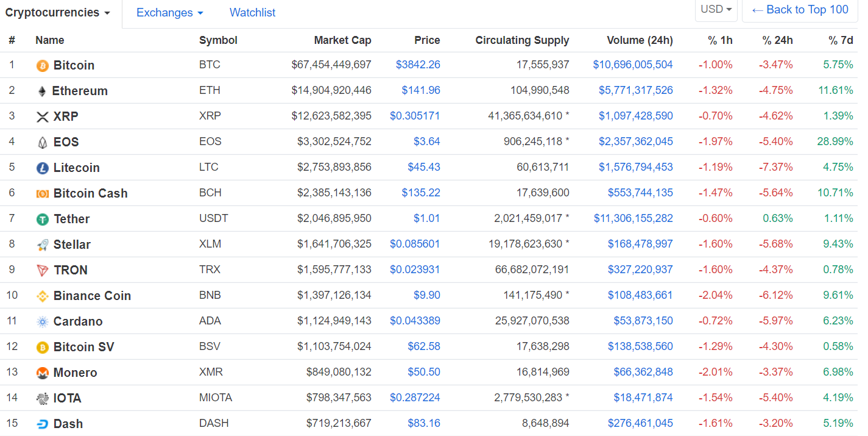Switch to the Watchlist tab
This screenshot has width=868, height=436.
(x=252, y=13)
